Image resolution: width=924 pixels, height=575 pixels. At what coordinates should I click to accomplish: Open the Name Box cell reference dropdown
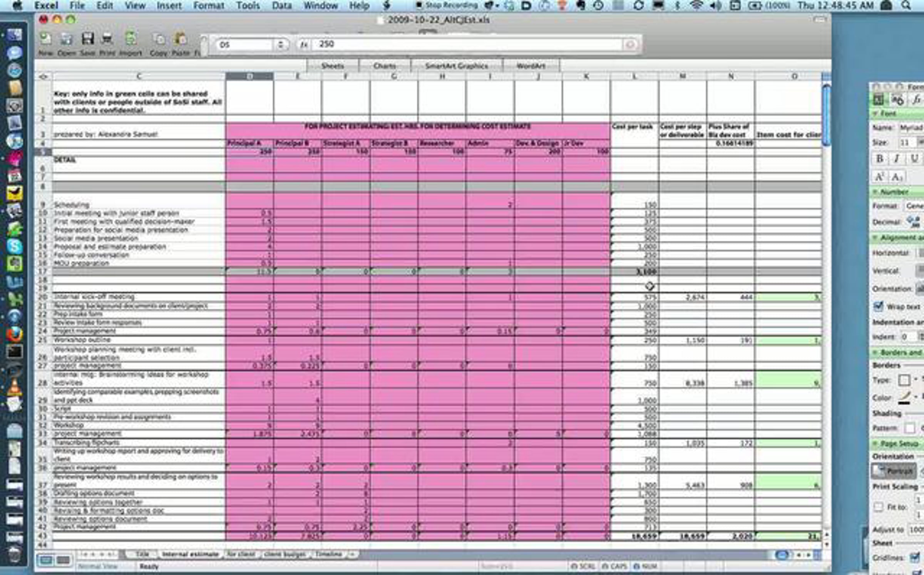(x=281, y=45)
